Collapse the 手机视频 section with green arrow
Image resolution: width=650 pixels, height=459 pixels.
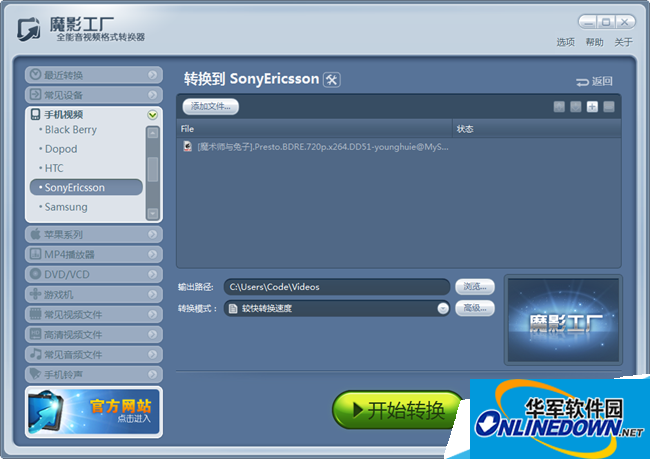tap(152, 115)
